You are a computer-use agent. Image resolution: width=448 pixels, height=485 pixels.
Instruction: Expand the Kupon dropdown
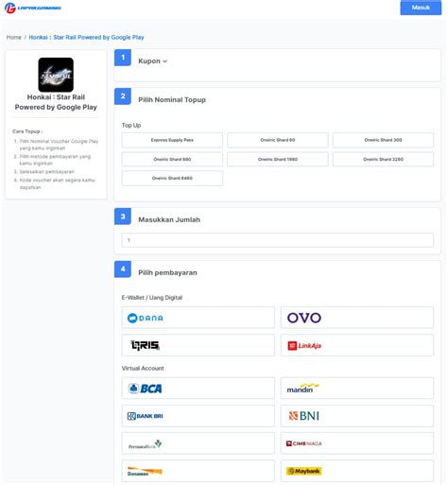152,61
